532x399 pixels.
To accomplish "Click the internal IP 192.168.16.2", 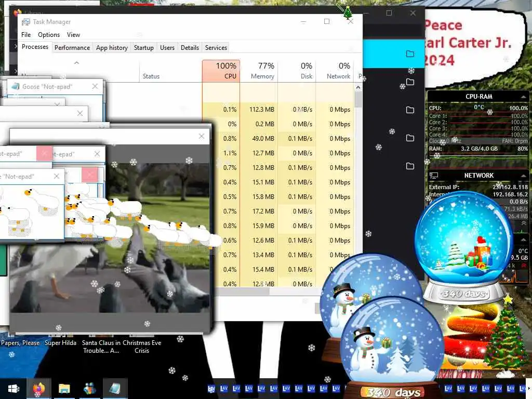I will (x=510, y=194).
